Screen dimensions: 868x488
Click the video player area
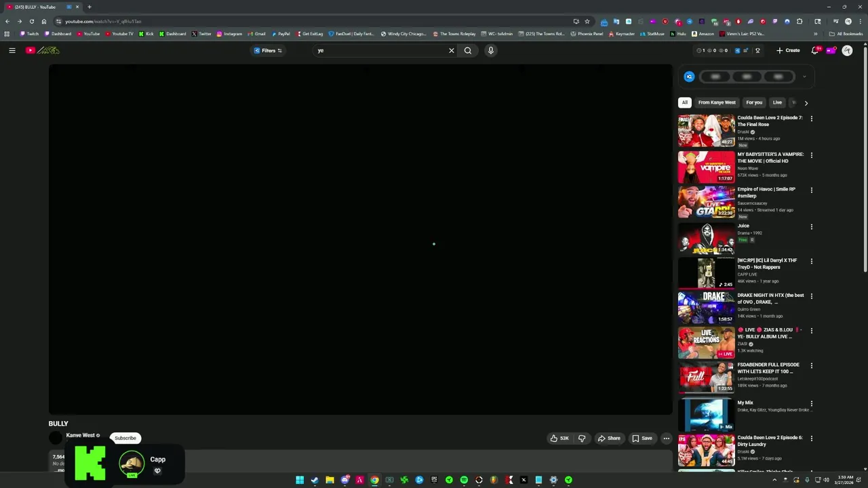coord(360,239)
